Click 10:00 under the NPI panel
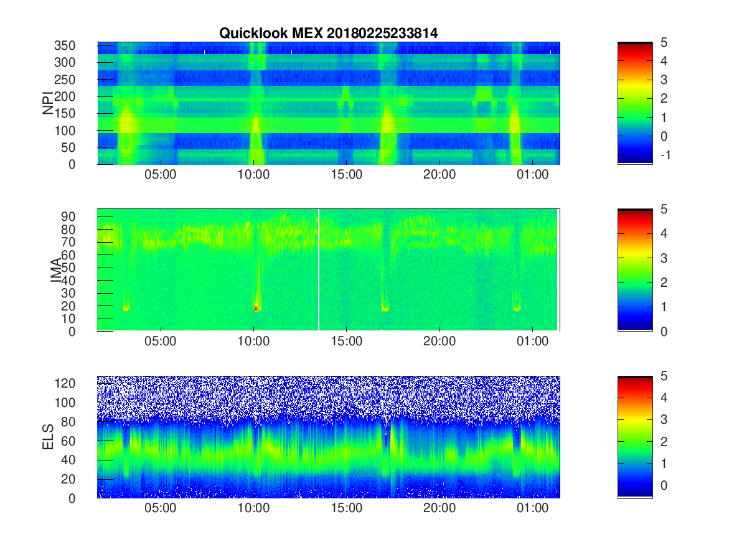This screenshot has height=560, width=747. 253,175
